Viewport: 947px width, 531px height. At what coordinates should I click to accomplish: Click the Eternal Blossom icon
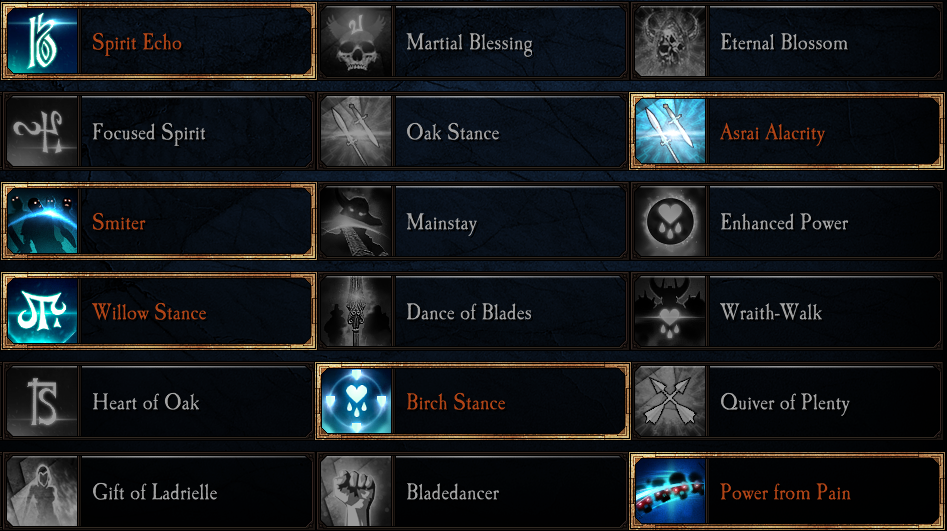point(670,43)
